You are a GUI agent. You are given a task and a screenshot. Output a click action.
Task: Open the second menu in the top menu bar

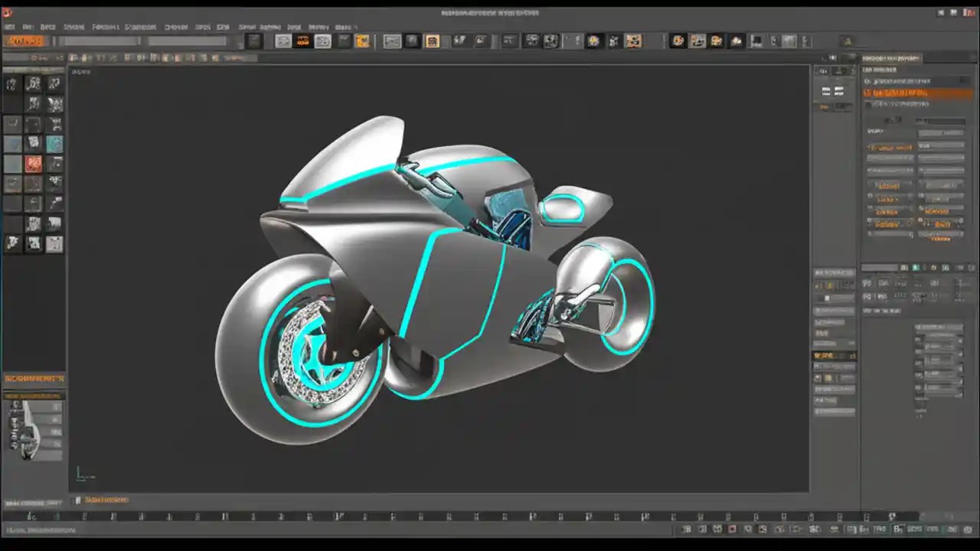[28, 27]
